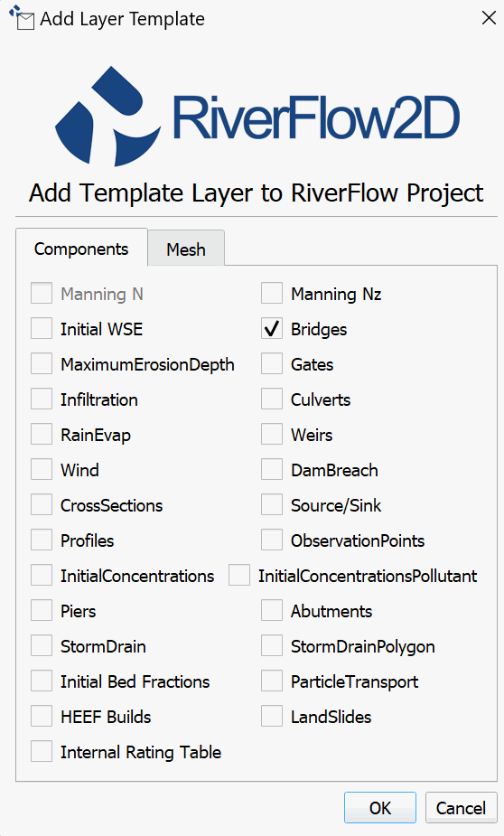Enable the CrossSections checkbox
504x836 pixels.
(42, 505)
